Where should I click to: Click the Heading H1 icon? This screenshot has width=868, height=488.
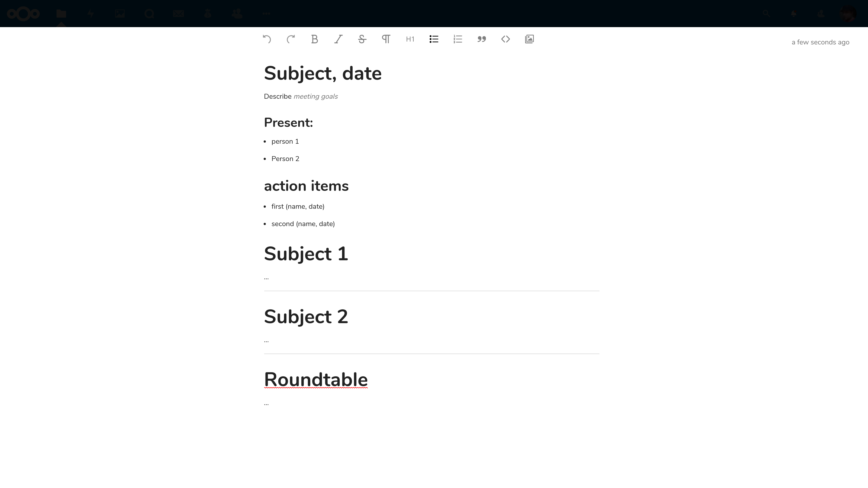[x=410, y=39]
